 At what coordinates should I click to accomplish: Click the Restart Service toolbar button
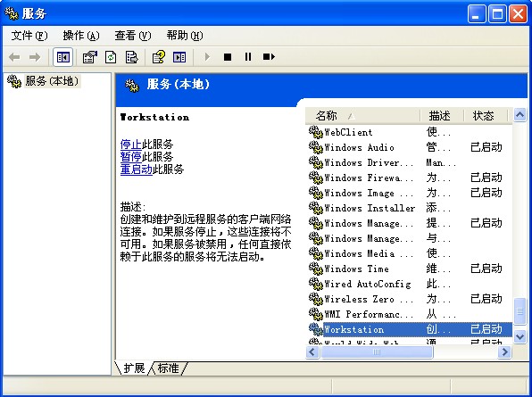coord(269,57)
